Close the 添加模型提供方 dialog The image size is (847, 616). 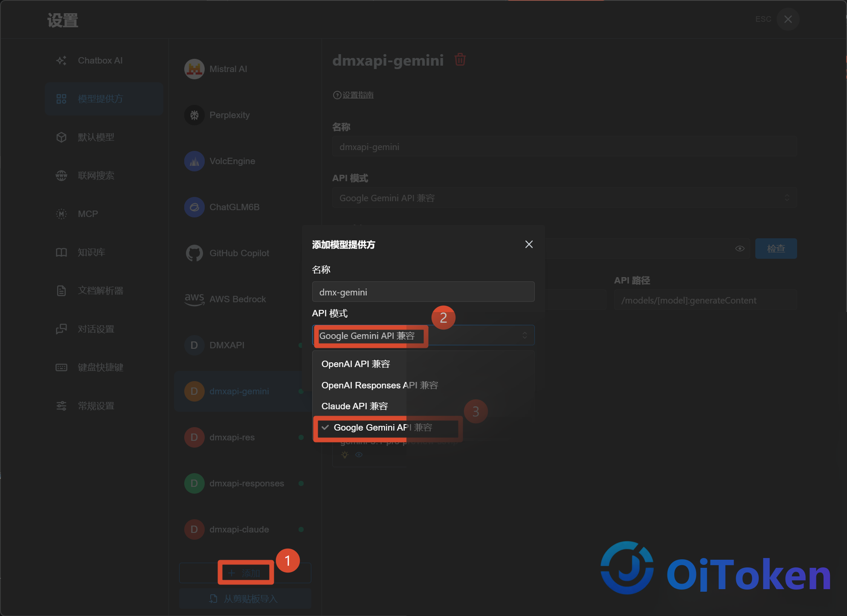tap(529, 244)
